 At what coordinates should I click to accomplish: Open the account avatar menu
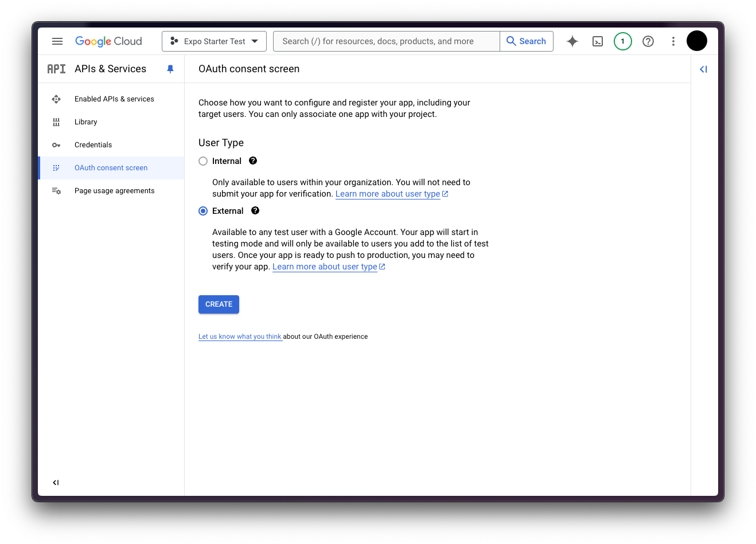[x=697, y=41]
